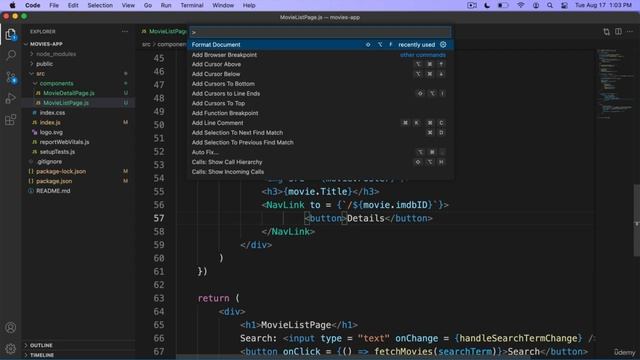Viewport: 640px width, 360px height.
Task: Open the Go menu
Action: (148, 5)
